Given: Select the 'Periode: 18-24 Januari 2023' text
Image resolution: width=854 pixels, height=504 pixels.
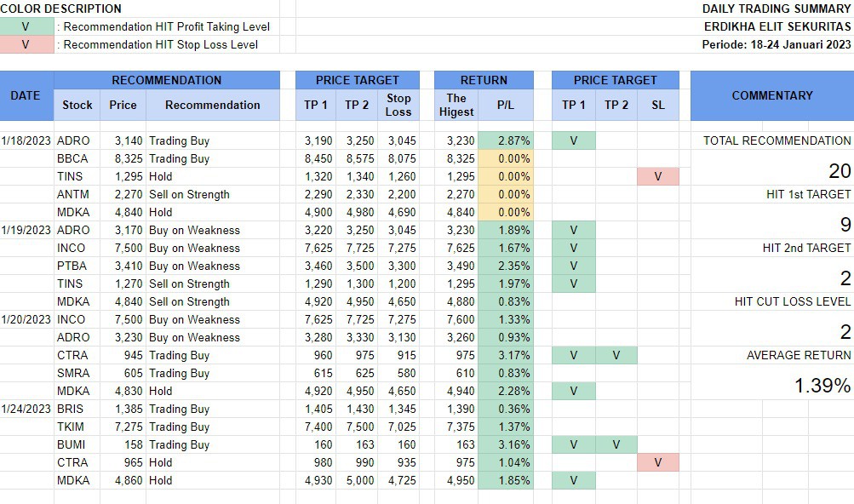Looking at the screenshot, I should (x=776, y=44).
